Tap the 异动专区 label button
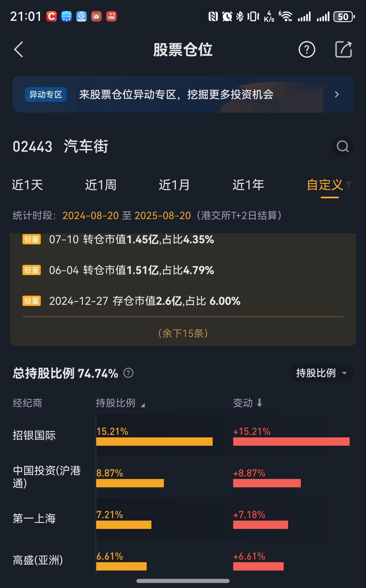The height and width of the screenshot is (588, 366). [x=46, y=95]
